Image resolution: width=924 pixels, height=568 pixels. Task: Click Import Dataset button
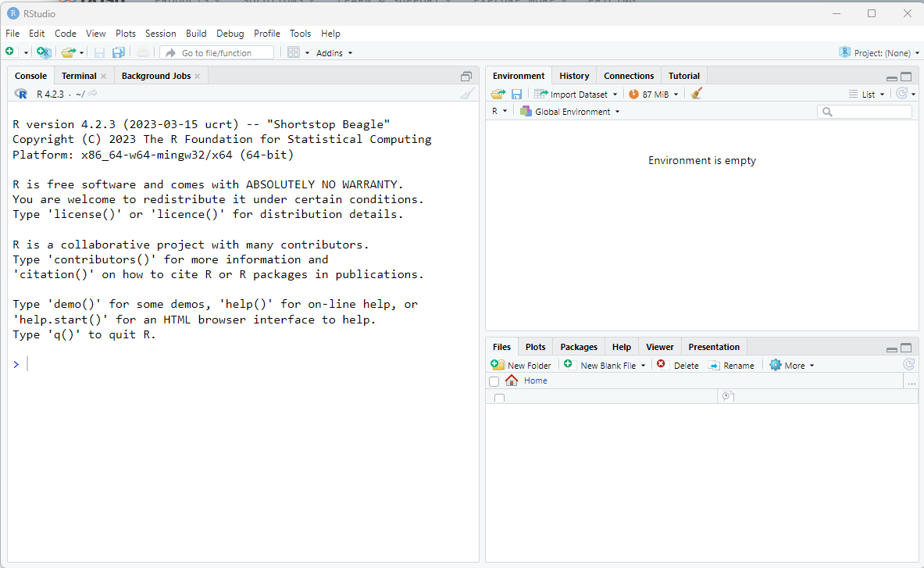tap(576, 95)
